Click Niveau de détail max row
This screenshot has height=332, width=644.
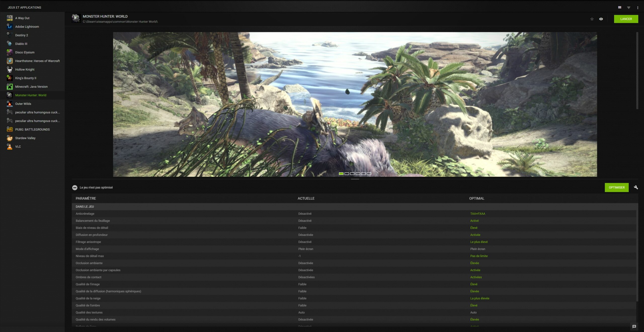pos(354,256)
